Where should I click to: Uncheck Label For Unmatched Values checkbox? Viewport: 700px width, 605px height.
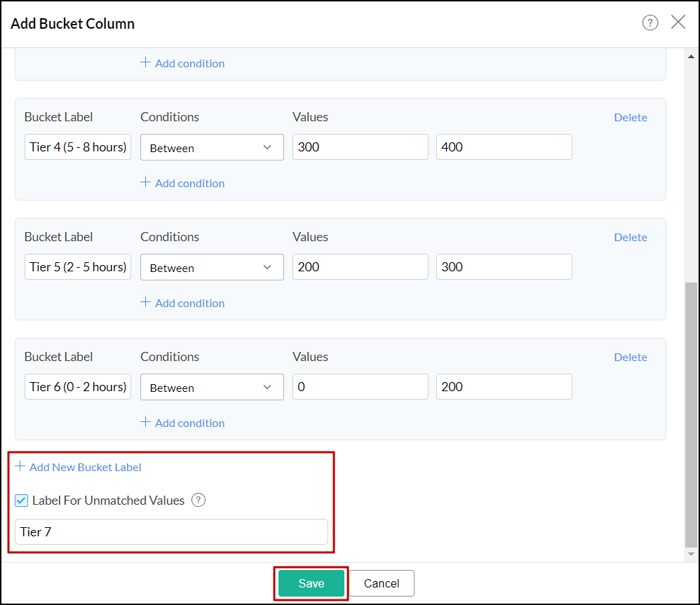[21, 501]
